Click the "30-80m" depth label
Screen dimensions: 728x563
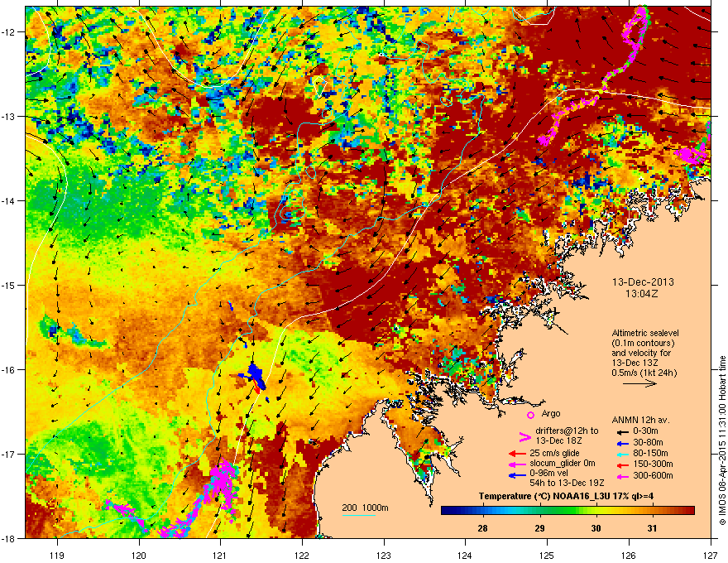(x=648, y=443)
